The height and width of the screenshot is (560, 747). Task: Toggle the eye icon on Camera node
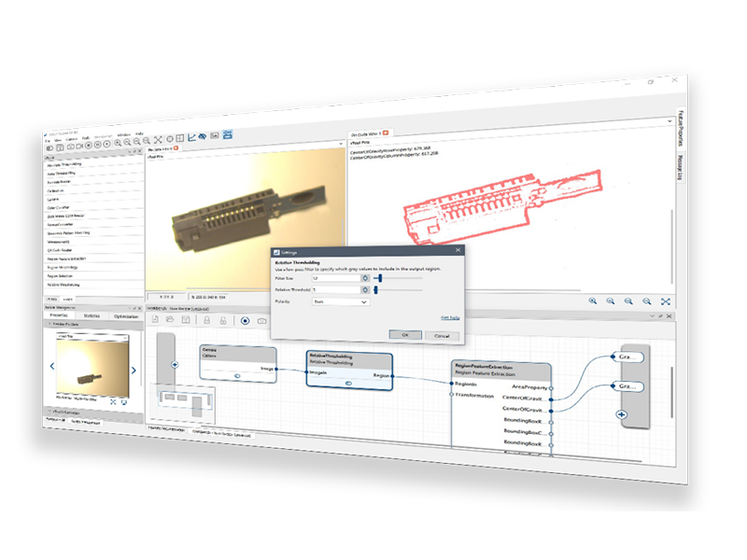pyautogui.click(x=237, y=375)
